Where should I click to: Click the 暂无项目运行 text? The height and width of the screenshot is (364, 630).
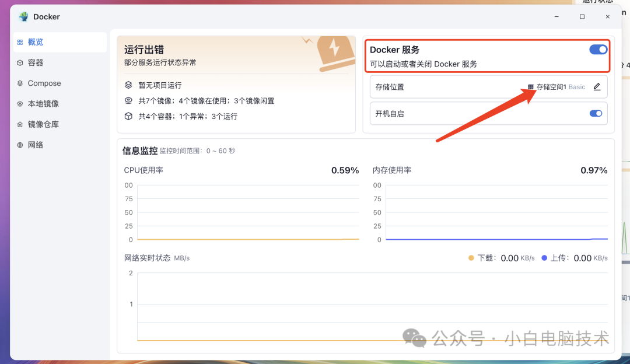coord(160,85)
